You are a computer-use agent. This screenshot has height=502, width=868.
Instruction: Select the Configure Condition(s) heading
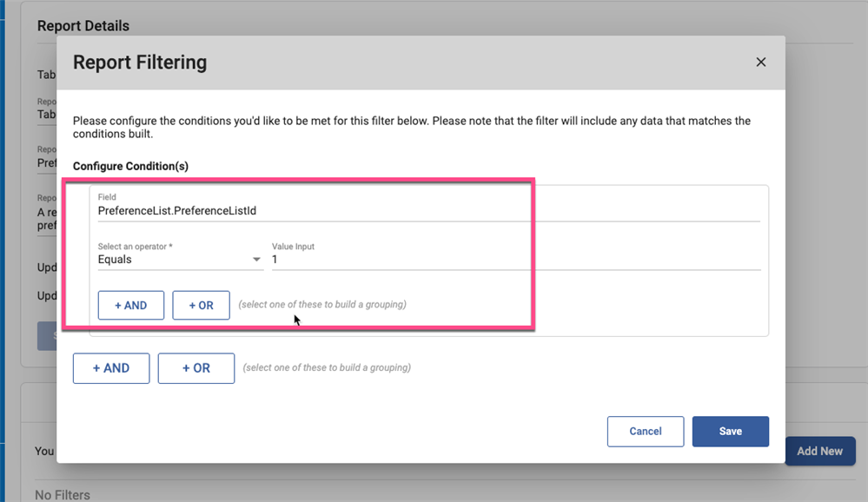coord(130,166)
